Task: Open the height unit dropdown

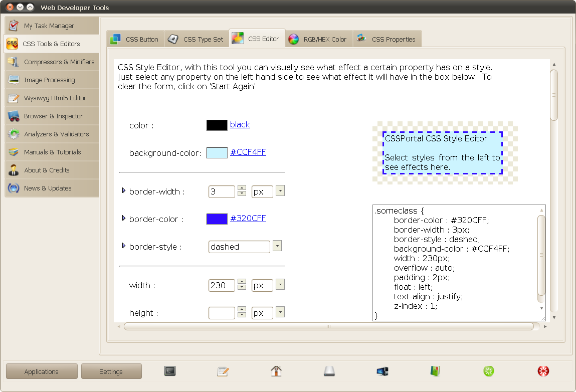Action: pos(280,312)
